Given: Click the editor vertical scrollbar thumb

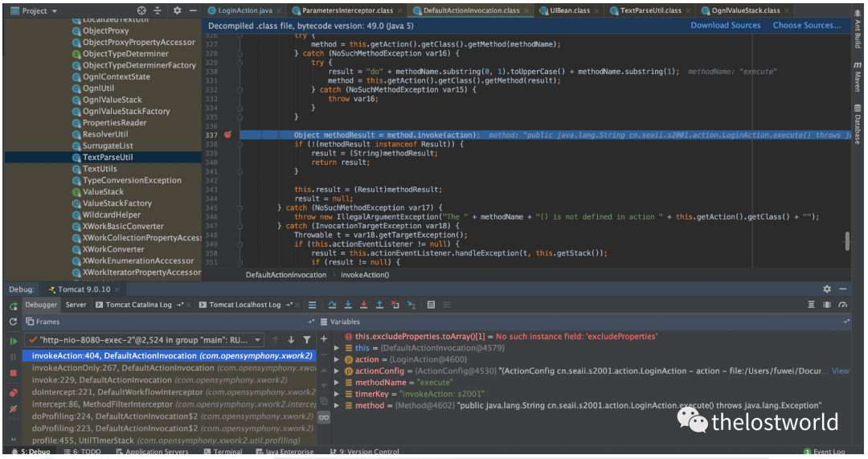Looking at the screenshot, I should pos(846,241).
